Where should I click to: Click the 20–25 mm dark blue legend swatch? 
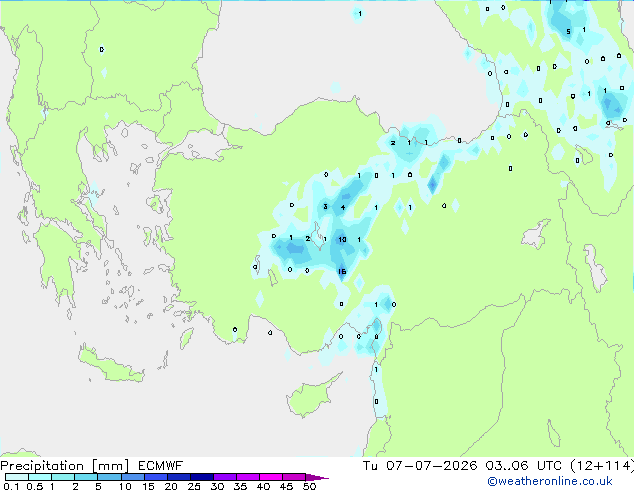179,477
